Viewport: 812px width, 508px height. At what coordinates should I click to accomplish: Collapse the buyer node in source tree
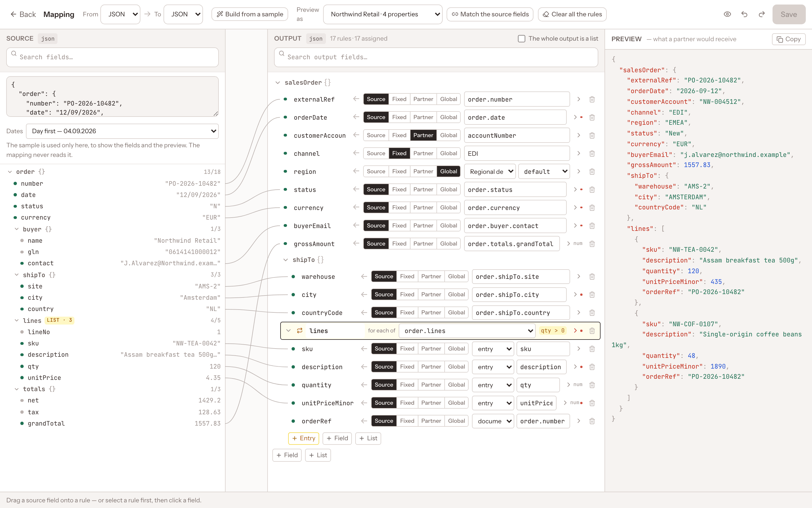point(16,229)
